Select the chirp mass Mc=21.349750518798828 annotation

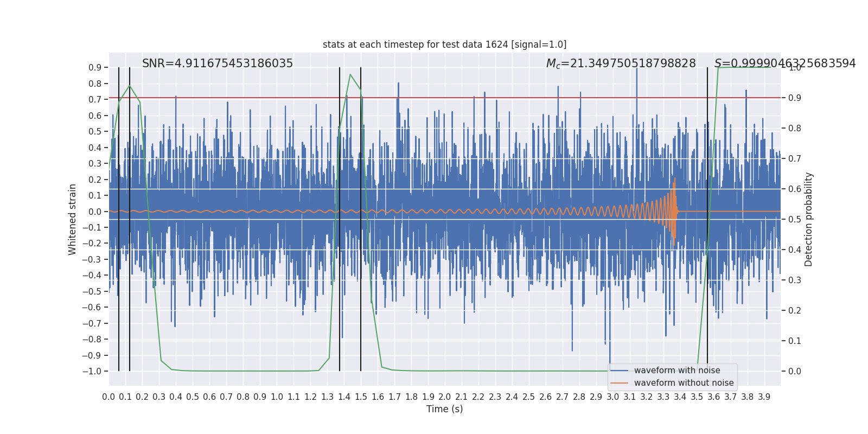[621, 63]
